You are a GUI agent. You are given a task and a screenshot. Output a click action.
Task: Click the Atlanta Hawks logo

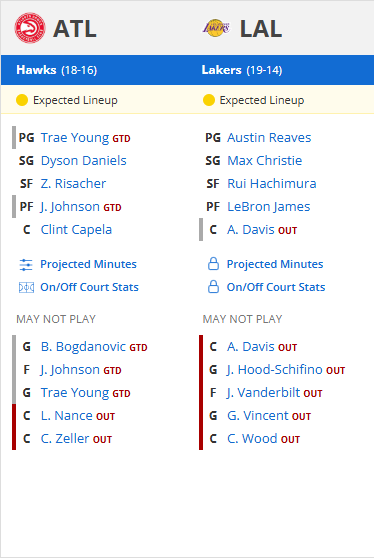pos(30,28)
